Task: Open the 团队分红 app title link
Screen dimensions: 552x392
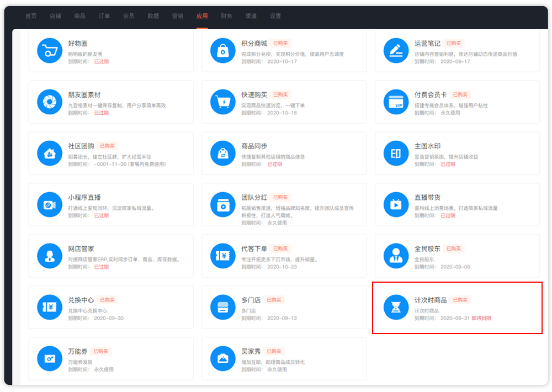Action: pyautogui.click(x=254, y=198)
